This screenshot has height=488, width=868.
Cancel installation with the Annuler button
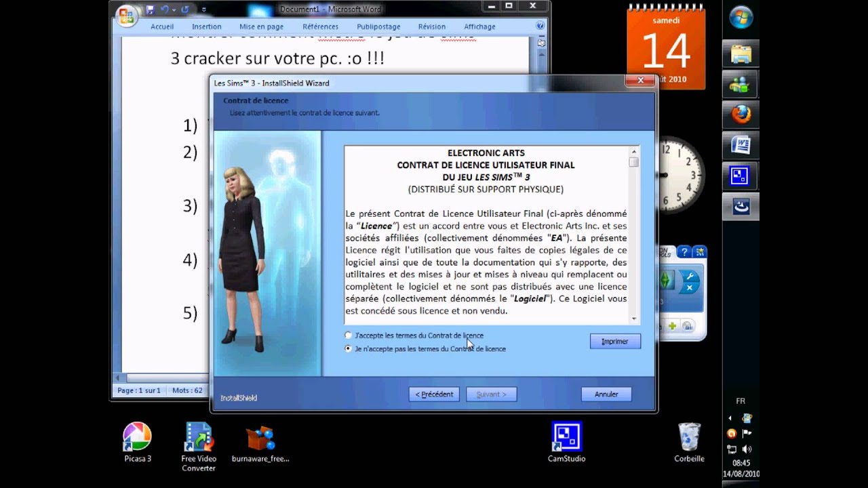coord(606,394)
